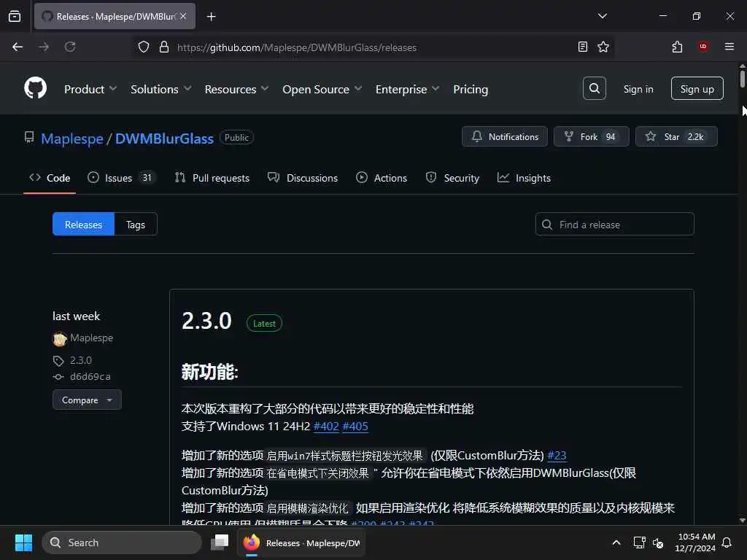Viewport: 747px width, 560px height.
Task: Open the Discussions tab
Action: pos(303,178)
